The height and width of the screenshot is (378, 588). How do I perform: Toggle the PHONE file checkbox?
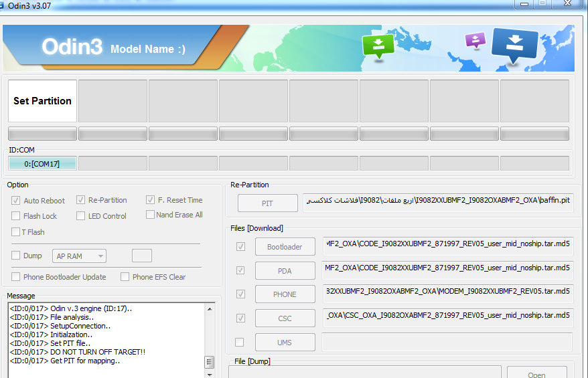(x=240, y=294)
